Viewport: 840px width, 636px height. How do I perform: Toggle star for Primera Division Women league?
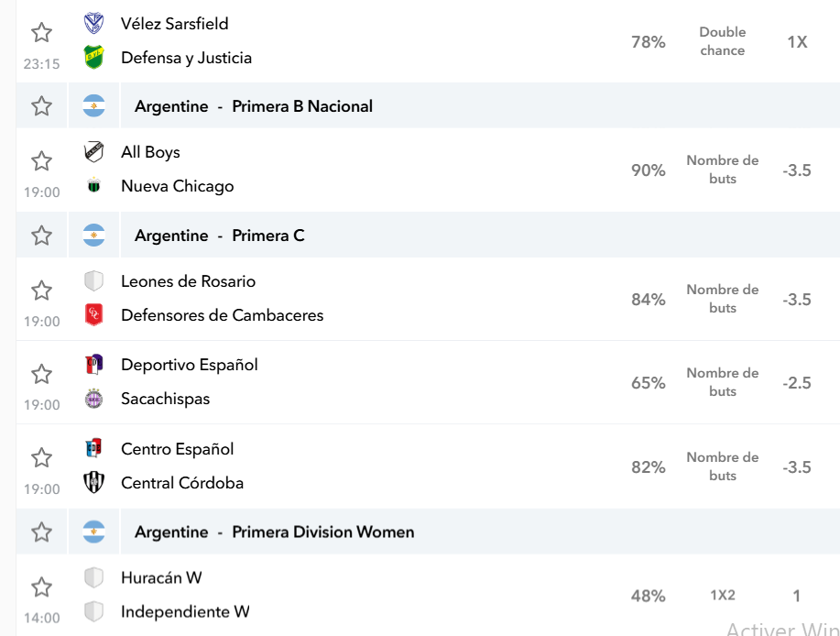41,532
